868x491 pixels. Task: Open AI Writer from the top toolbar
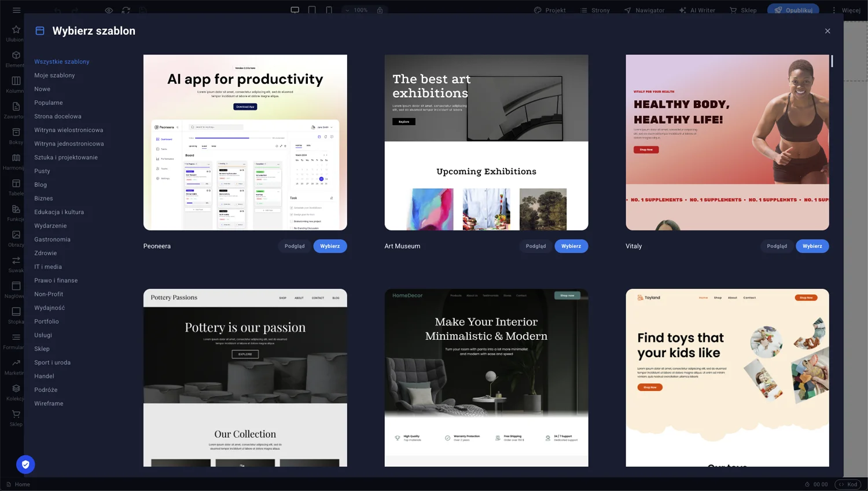coord(697,10)
